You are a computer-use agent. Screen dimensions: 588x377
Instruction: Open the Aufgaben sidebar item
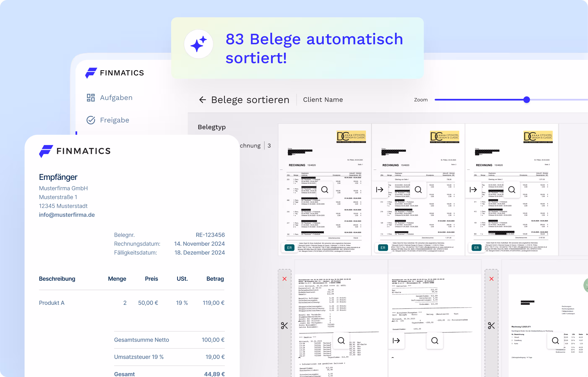(109, 98)
